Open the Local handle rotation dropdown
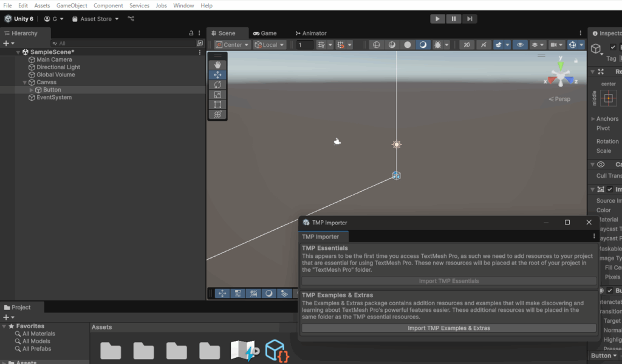The height and width of the screenshot is (364, 622). (269, 45)
